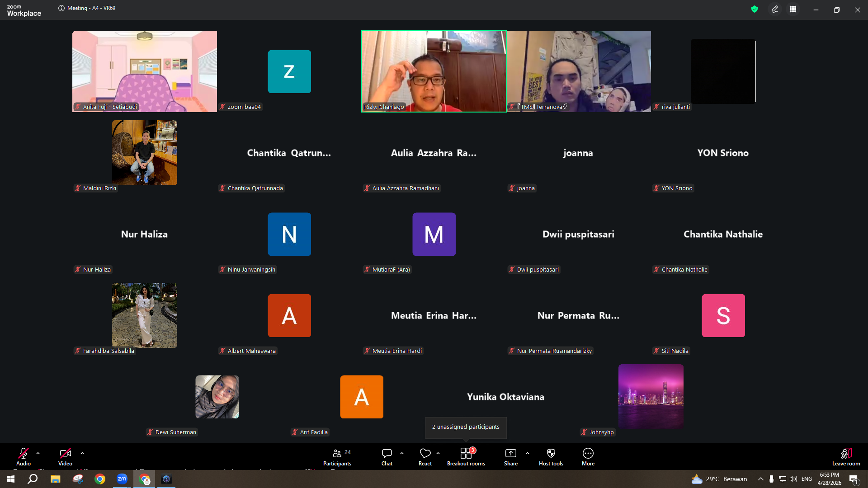Open Windows notification center icon
This screenshot has height=488, width=868.
854,479
